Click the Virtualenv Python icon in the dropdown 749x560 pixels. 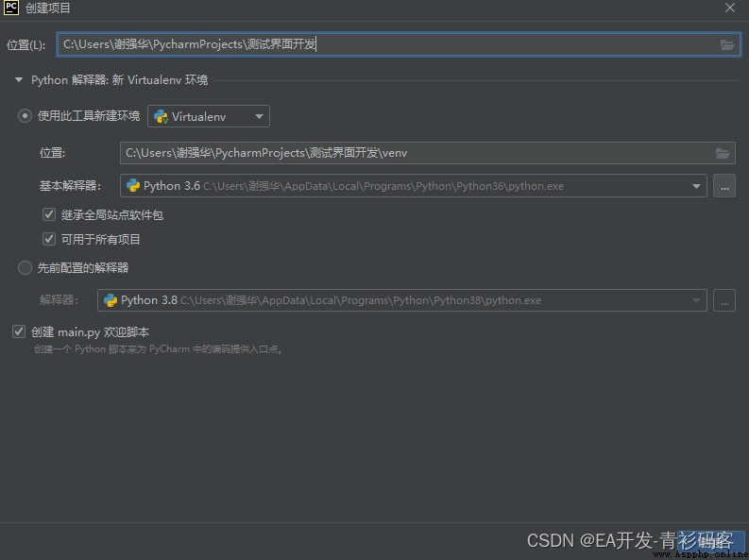point(161,116)
